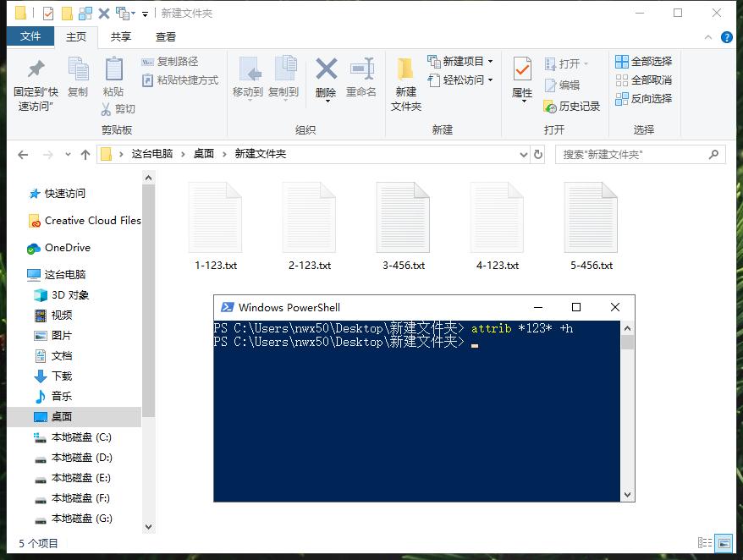Screen dimensions: 743x560
Task: Switch to large icons view in status bar
Action: coord(724,543)
